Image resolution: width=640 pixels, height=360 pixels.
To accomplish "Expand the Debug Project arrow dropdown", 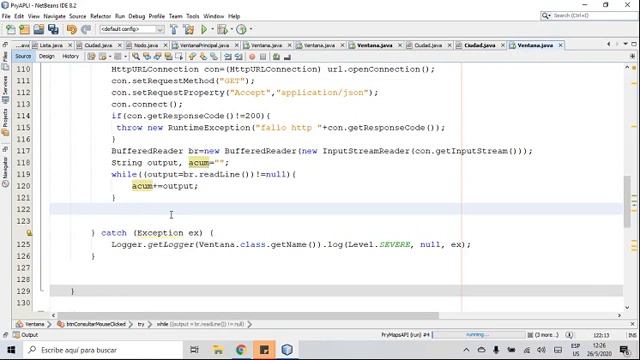I will tap(231, 29).
